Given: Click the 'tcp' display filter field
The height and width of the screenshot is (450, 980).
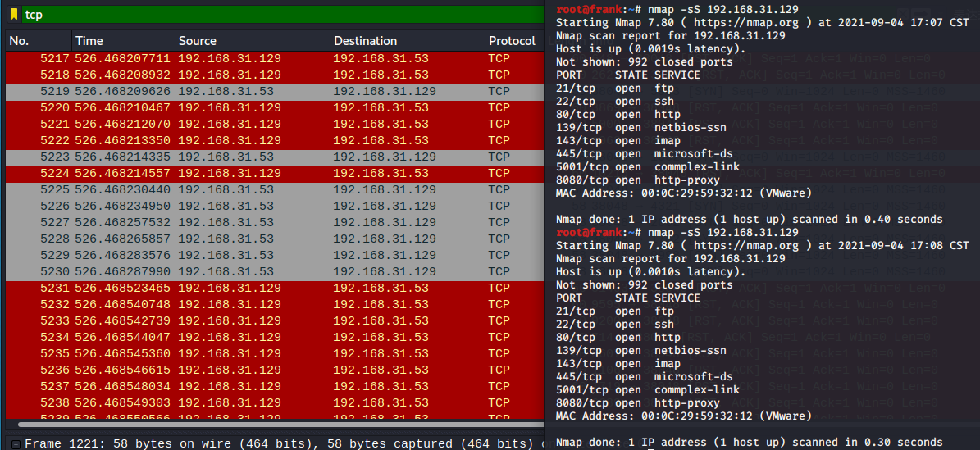Looking at the screenshot, I should click(282, 15).
